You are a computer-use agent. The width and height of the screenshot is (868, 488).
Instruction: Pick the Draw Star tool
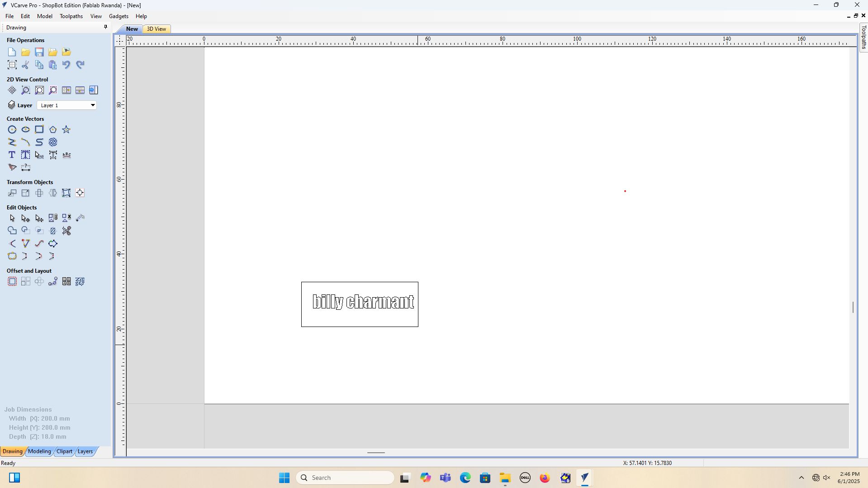[66, 129]
